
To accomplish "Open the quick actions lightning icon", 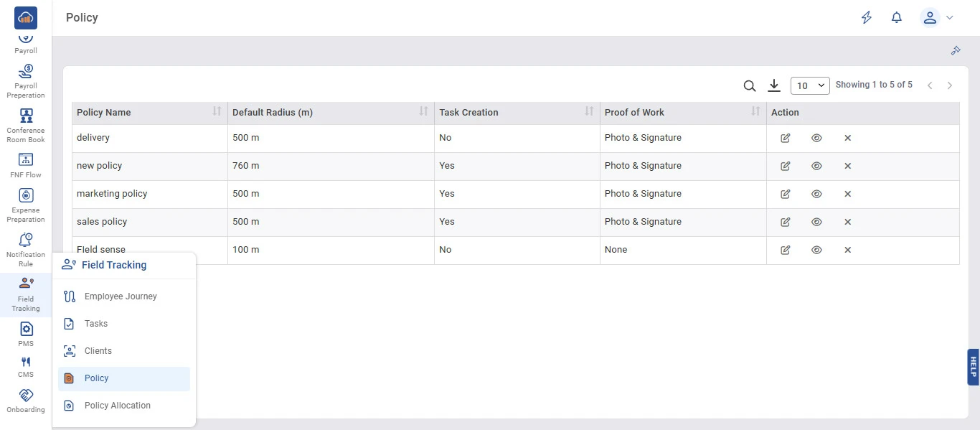I will (867, 18).
